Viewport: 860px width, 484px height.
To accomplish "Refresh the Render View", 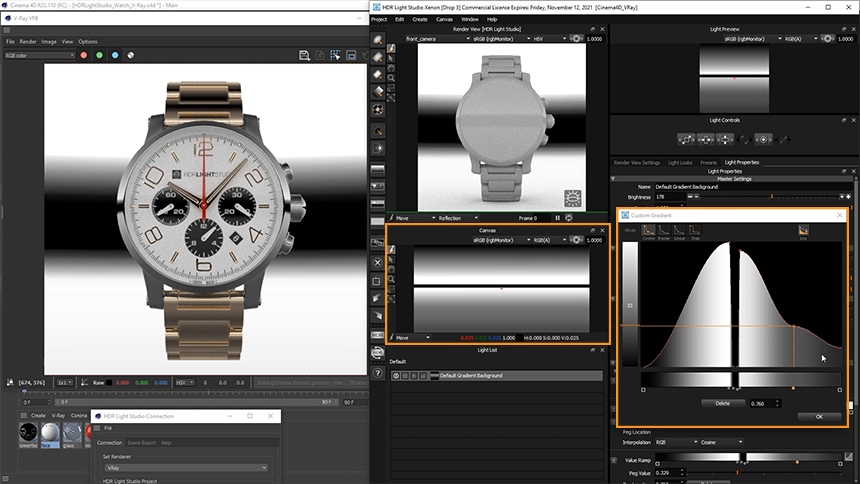I will [x=569, y=218].
